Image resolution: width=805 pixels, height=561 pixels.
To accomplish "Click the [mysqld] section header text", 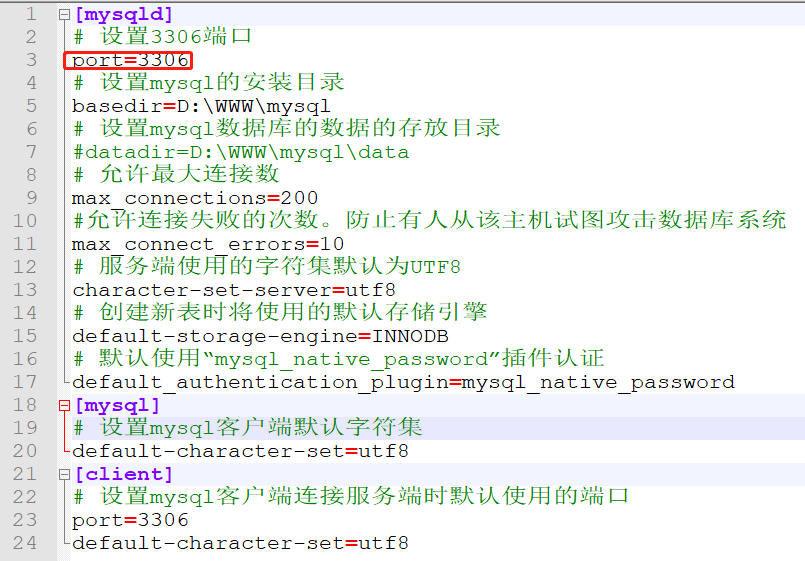I will 124,14.
